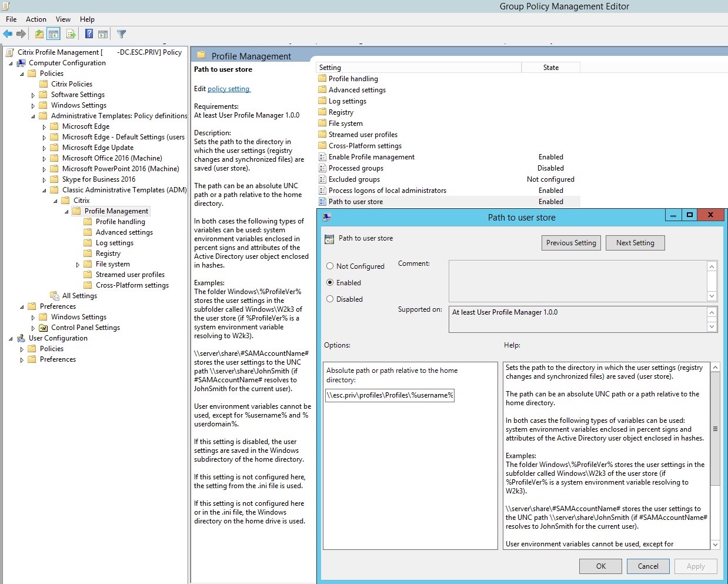Click the Comment box scroll down arrow
Viewport: 728px width, 584px height.
pos(712,296)
